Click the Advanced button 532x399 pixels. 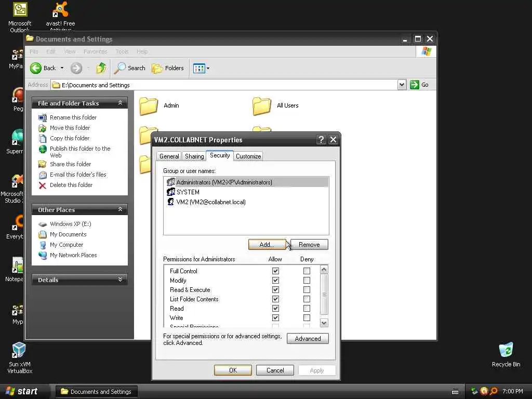pos(308,339)
